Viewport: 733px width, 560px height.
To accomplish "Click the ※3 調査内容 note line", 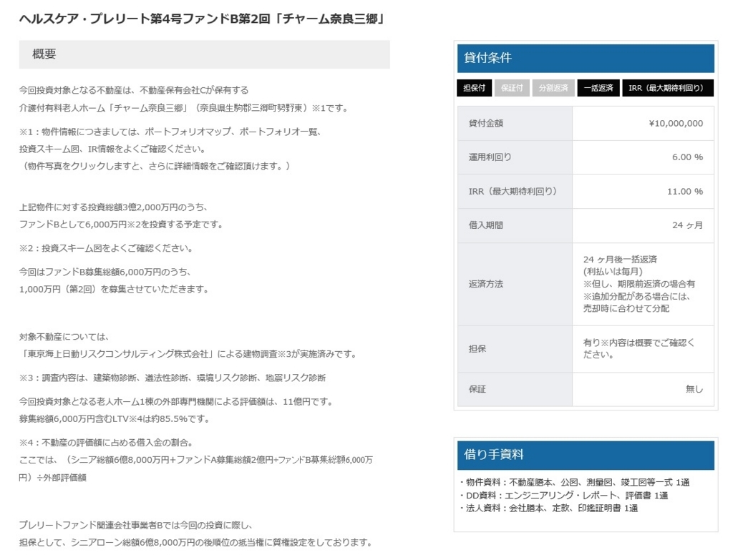I will (173, 378).
